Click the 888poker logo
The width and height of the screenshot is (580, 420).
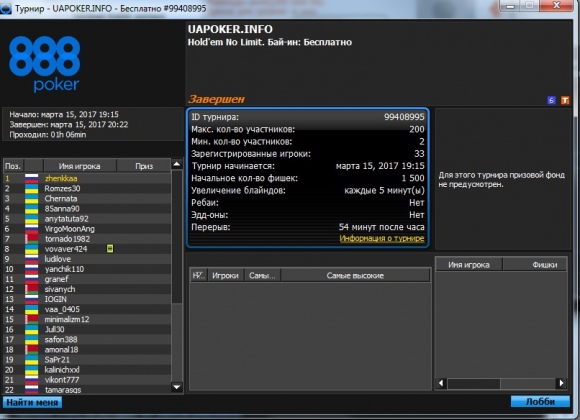tap(44, 64)
